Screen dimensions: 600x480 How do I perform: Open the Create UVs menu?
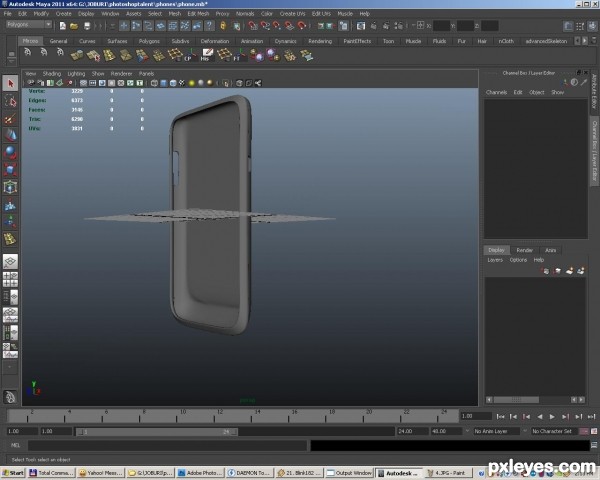[292, 14]
